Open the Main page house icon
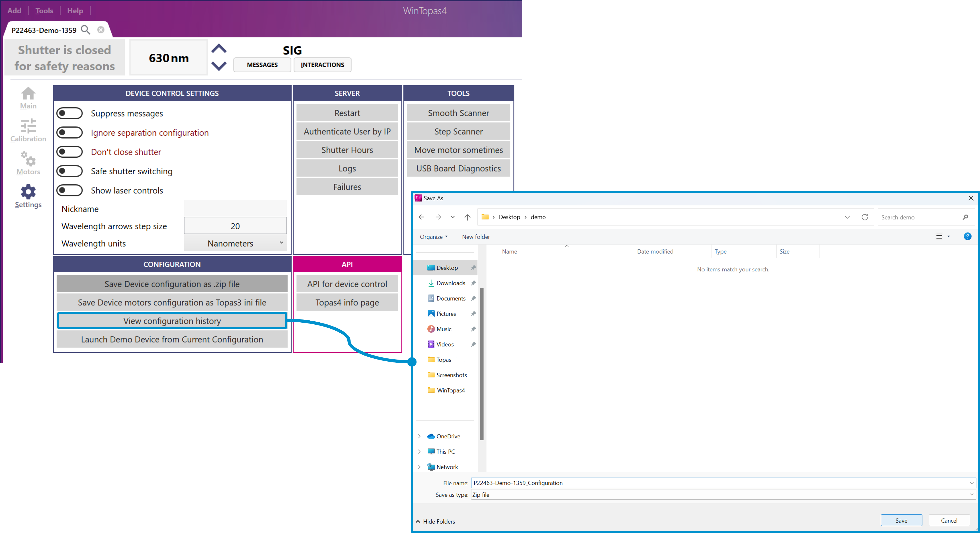 tap(28, 94)
